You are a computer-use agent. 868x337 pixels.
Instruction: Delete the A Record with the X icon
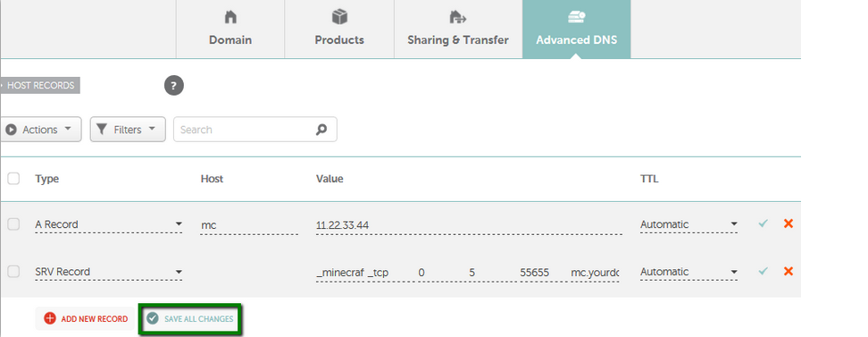[x=789, y=223]
